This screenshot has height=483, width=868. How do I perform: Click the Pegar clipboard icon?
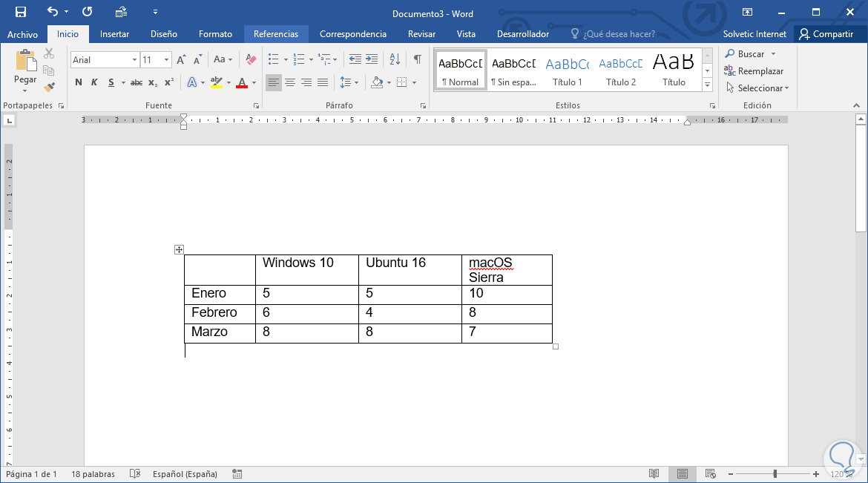pos(25,61)
